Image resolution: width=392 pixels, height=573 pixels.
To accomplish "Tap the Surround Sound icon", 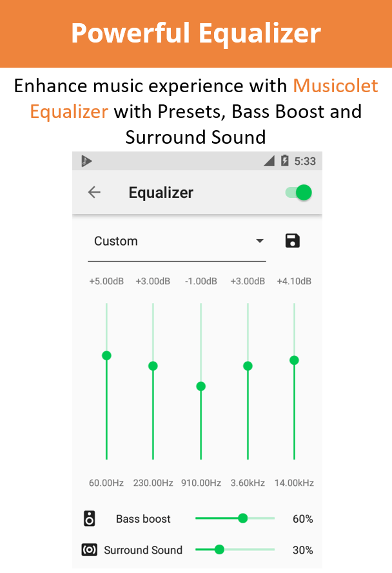I will pyautogui.click(x=89, y=550).
